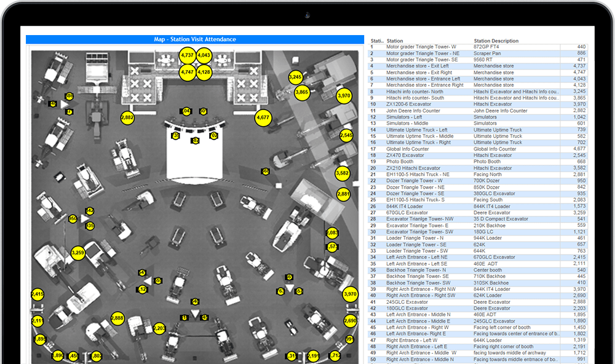This screenshot has height=364, width=615.
Task: Click the 4,737 marker on the map
Action: click(x=188, y=55)
